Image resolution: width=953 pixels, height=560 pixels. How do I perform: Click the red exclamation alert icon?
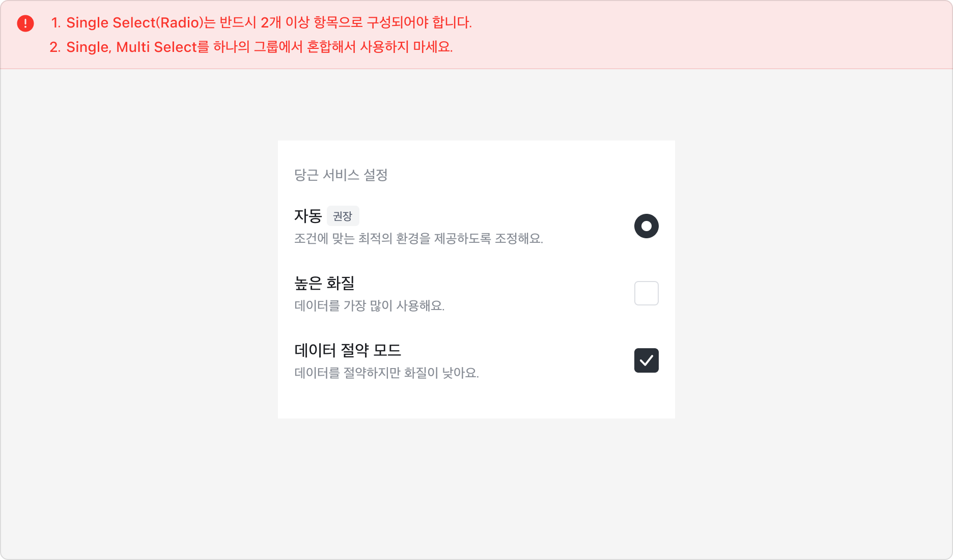25,23
